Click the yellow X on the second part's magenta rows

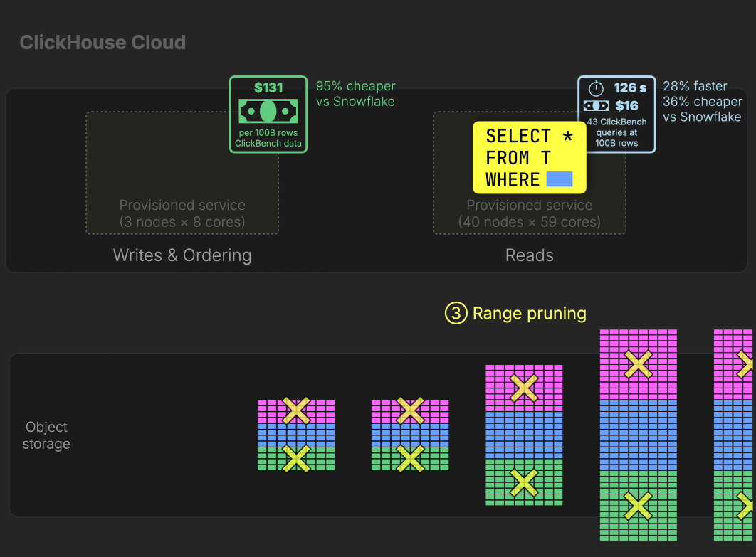pyautogui.click(x=410, y=410)
